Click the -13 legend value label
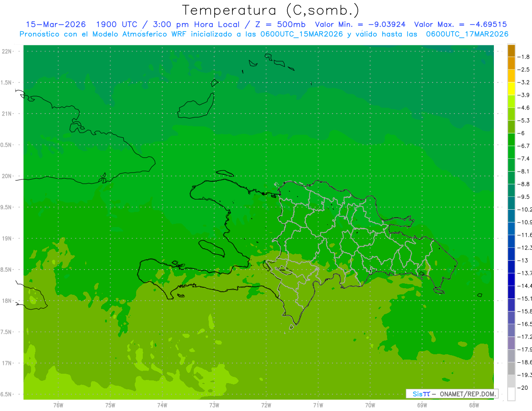Image resolution: width=532 pixels, height=411 pixels. tap(523, 260)
